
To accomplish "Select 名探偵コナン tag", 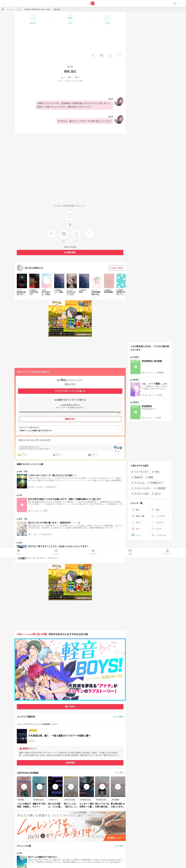I will pos(155,483).
